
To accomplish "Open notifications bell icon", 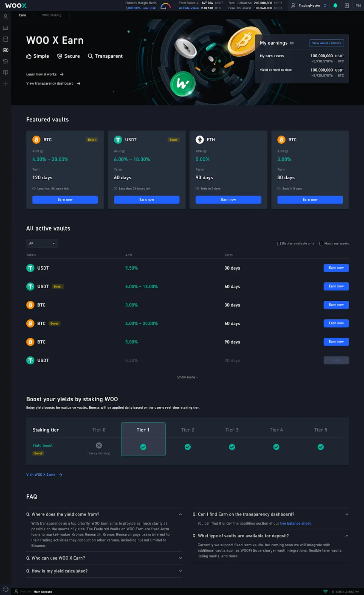I will point(335,5).
